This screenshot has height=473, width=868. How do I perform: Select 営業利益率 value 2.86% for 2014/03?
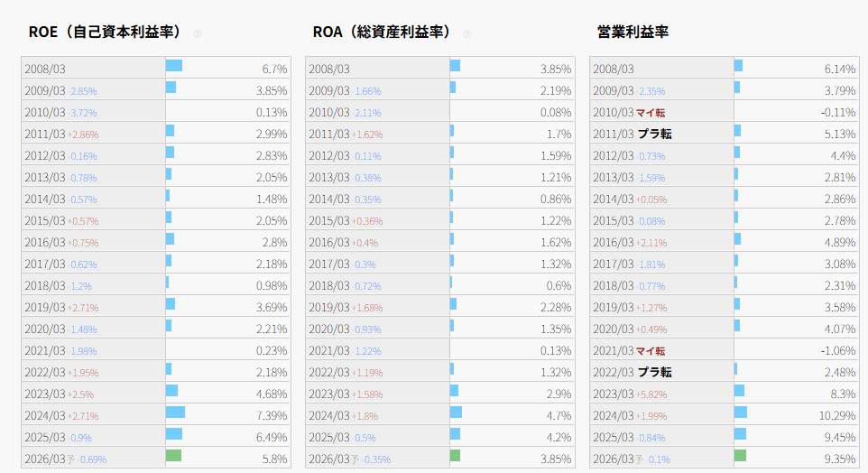click(840, 199)
